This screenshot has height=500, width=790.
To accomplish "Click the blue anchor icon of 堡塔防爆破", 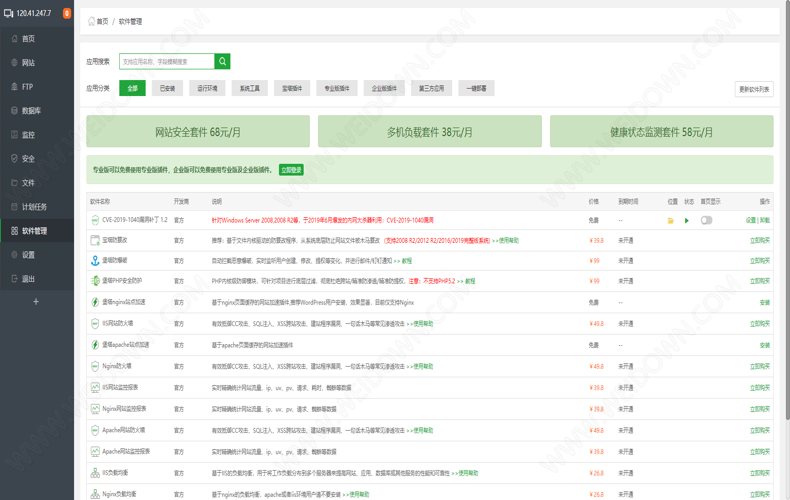I will pos(95,260).
